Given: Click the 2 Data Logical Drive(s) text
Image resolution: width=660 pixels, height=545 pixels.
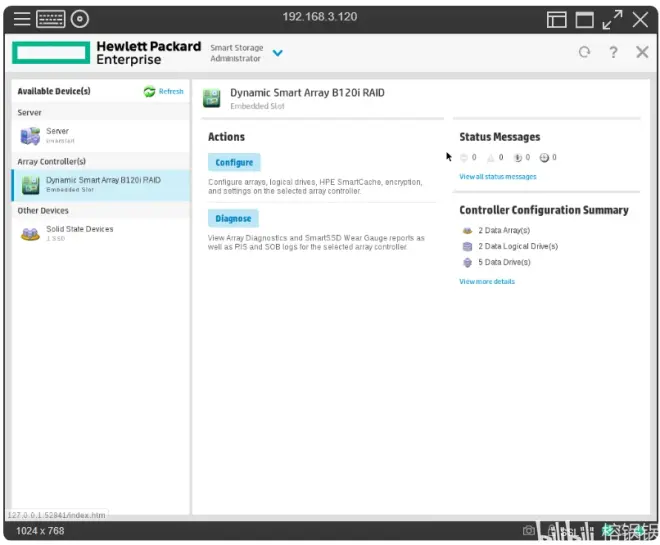Looking at the screenshot, I should coord(518,246).
